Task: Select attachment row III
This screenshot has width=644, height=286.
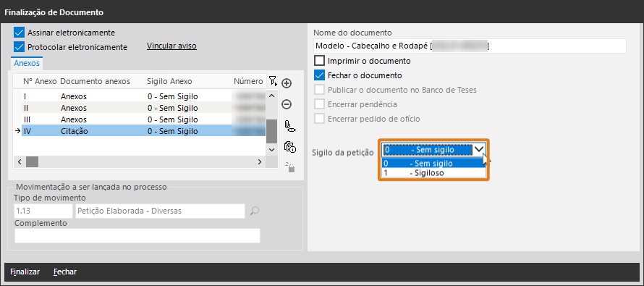Action: click(144, 119)
